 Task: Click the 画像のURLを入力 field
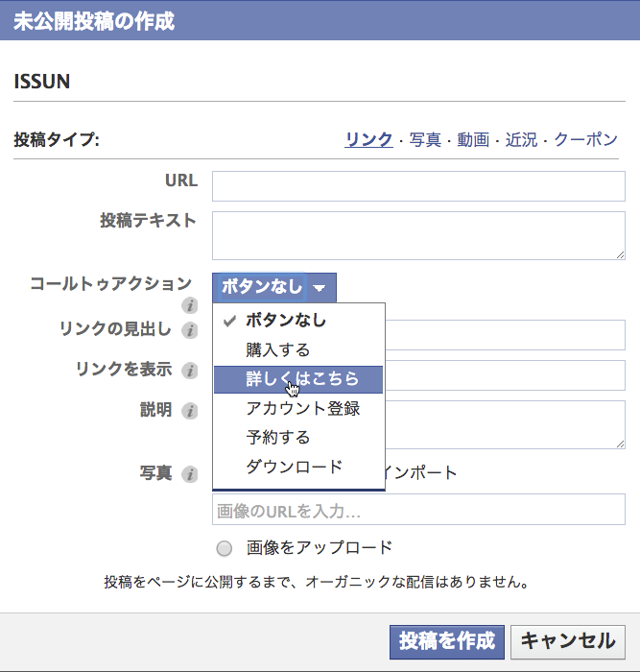tap(418, 510)
